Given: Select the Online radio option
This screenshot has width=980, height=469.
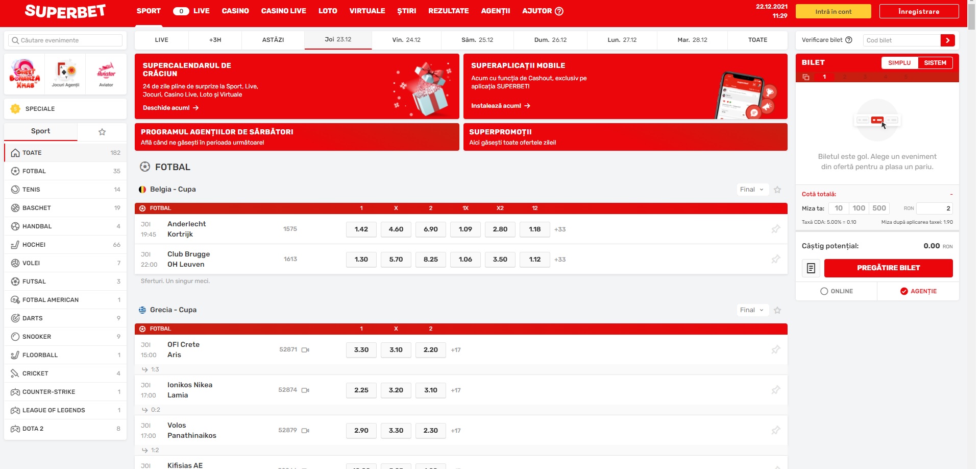Looking at the screenshot, I should tap(837, 291).
